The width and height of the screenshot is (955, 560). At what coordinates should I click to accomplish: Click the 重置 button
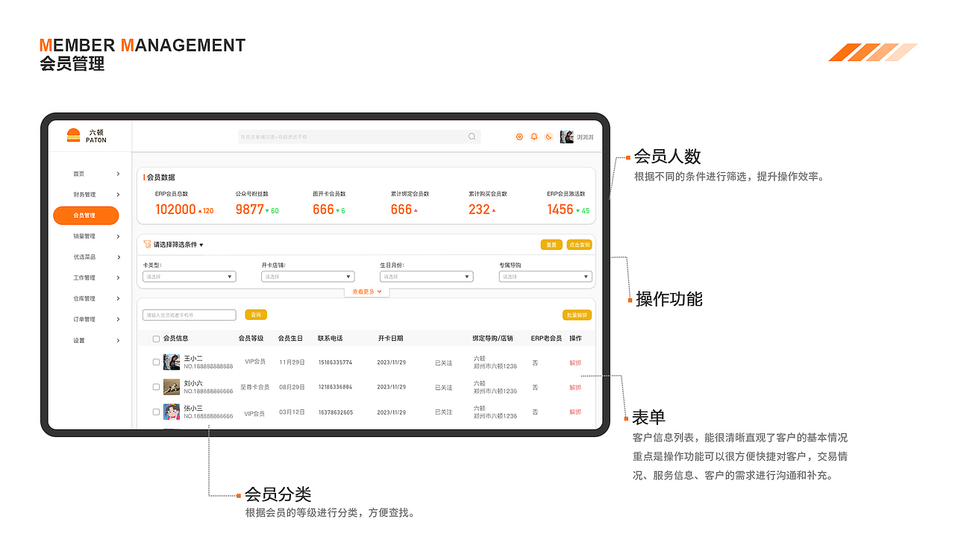click(551, 245)
